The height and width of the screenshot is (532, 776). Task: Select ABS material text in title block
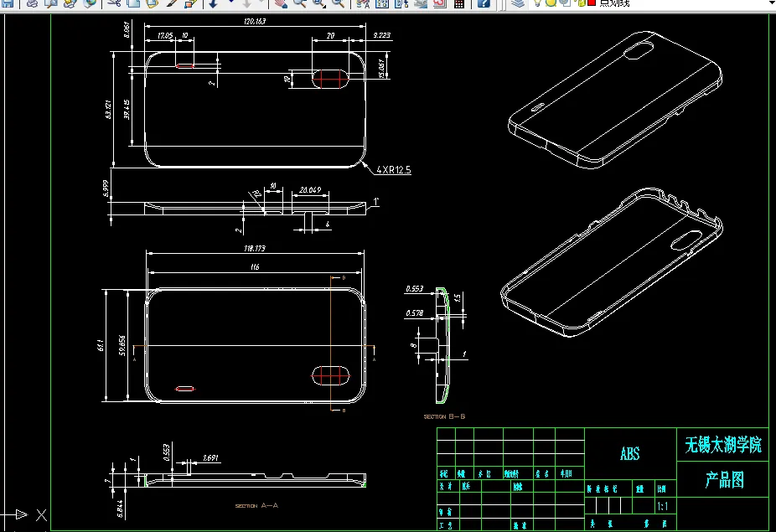(629, 453)
